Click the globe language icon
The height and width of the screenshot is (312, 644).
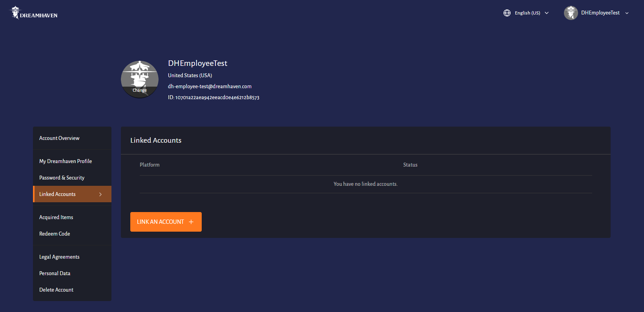coord(507,13)
